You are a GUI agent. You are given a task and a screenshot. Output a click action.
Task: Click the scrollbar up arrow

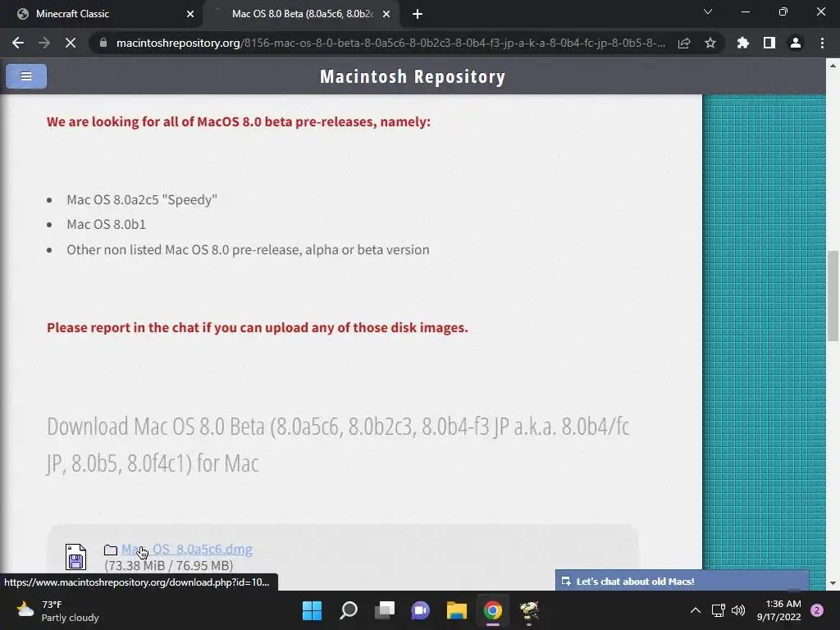833,66
